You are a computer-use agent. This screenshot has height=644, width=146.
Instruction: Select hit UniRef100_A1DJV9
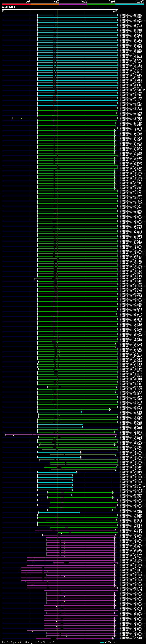[x=131, y=246]
